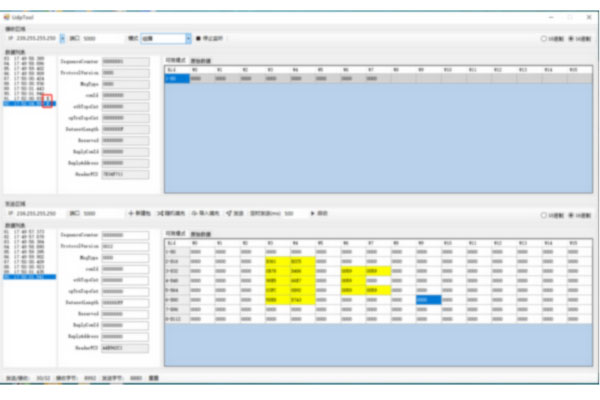Click the send opTrnTopoCnt input field
The height and width of the screenshot is (400, 600).
[126, 291]
